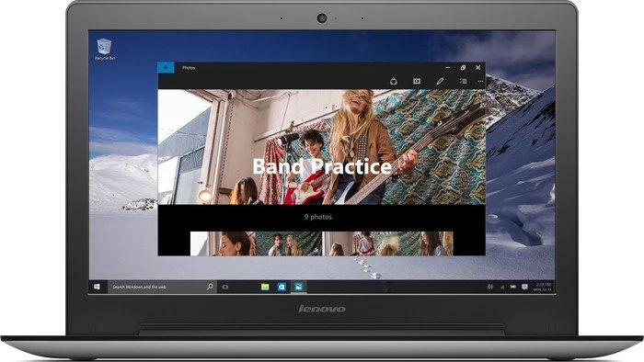Close the Photos window
Image resolution: width=644 pixels, height=362 pixels.
coord(477,68)
